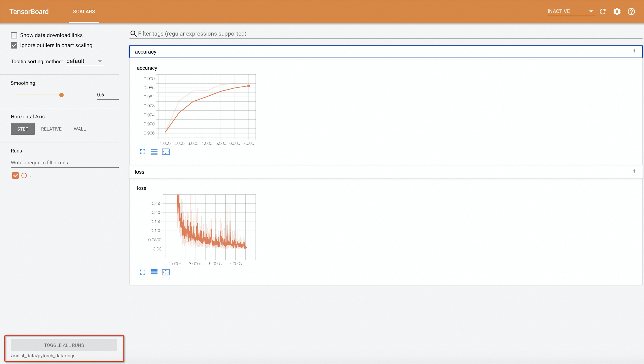Click the refresh button in the top toolbar
This screenshot has width=644, height=364.
pos(603,11)
